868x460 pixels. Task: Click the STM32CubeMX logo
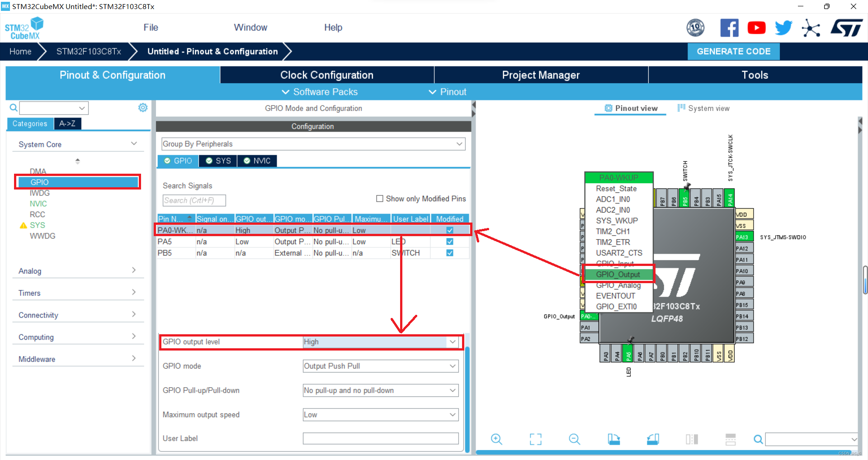click(x=24, y=28)
